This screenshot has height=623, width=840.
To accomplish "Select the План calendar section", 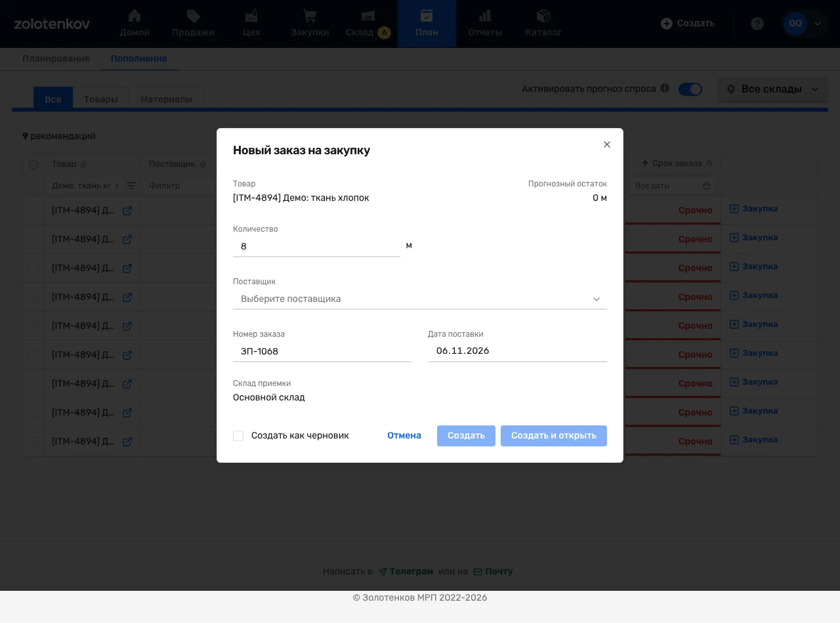I will click(427, 24).
